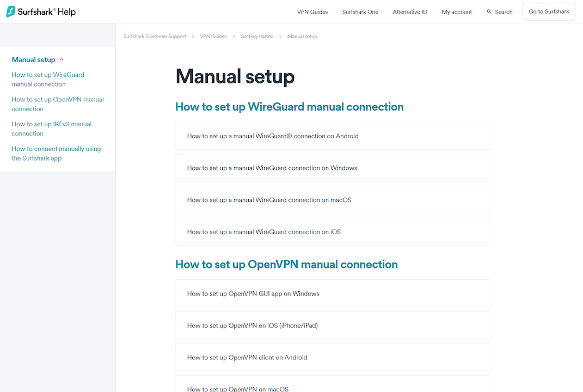This screenshot has height=392, width=583.
Task: Jump to IKEv2 manual connection sidebar link
Action: pos(51,128)
